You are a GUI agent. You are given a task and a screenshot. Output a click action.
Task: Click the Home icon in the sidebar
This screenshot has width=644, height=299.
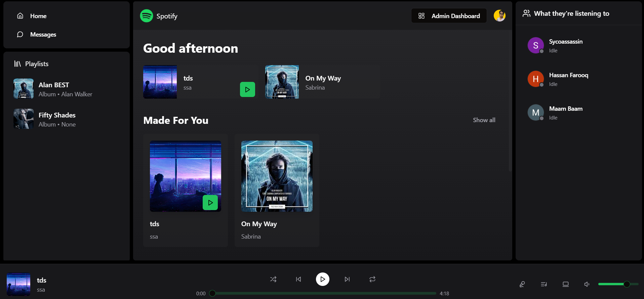[20, 16]
